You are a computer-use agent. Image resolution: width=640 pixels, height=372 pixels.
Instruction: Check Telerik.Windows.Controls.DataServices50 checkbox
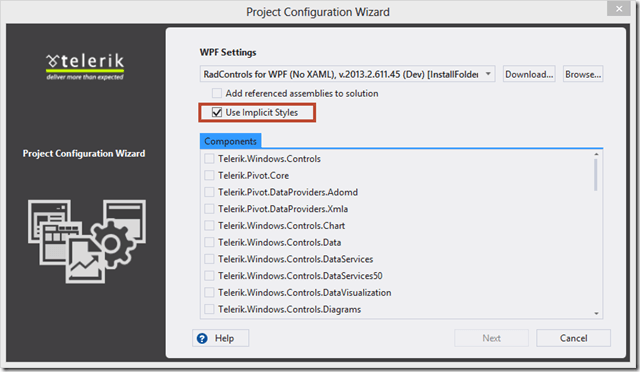click(x=209, y=276)
